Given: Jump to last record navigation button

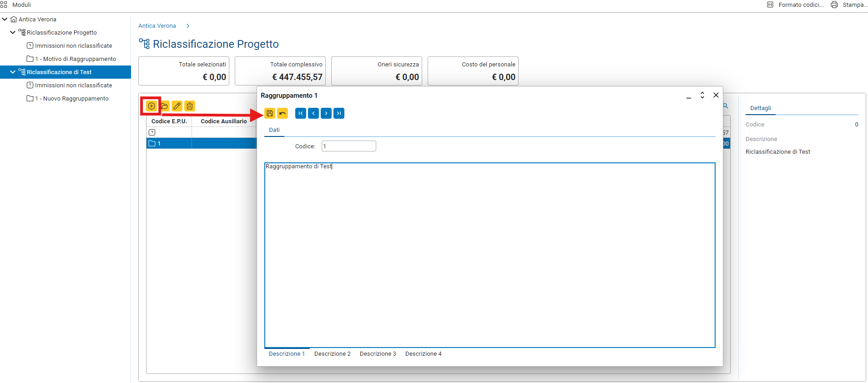Looking at the screenshot, I should coord(339,113).
